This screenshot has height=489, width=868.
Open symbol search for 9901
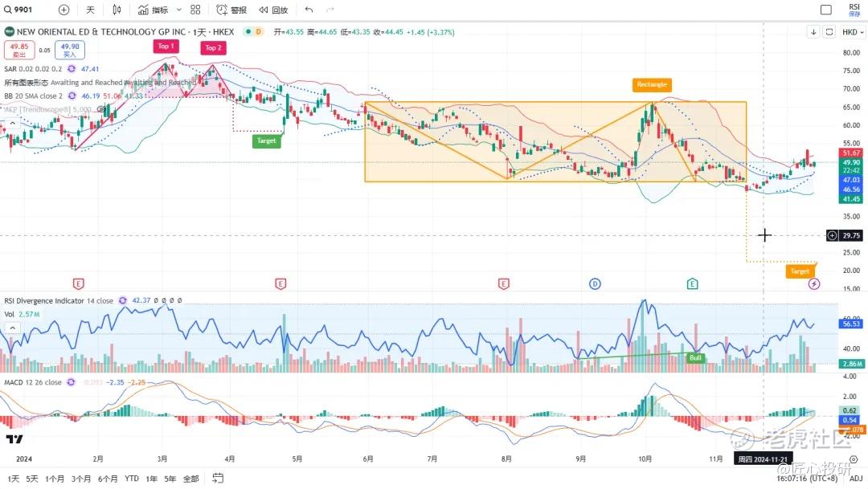click(18, 10)
